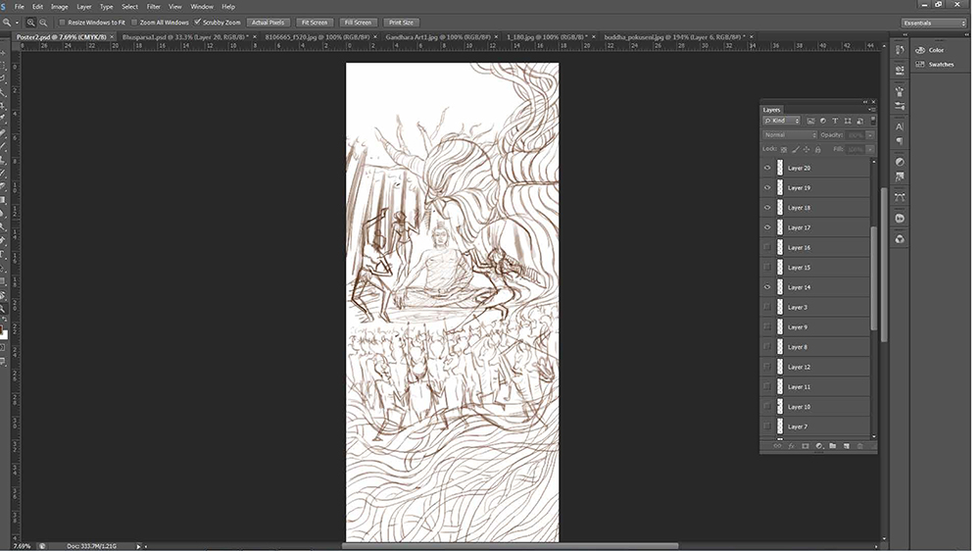The height and width of the screenshot is (551, 980).
Task: Open the Character panel icon
Action: (900, 126)
